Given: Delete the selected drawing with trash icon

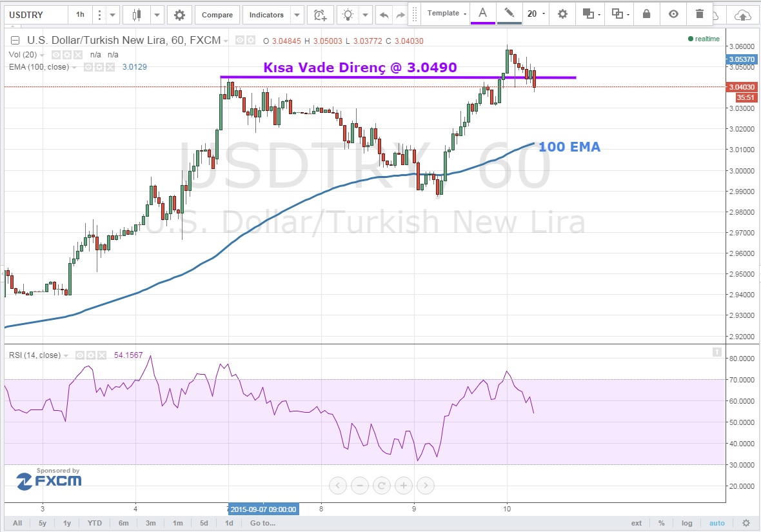Looking at the screenshot, I should point(700,14).
